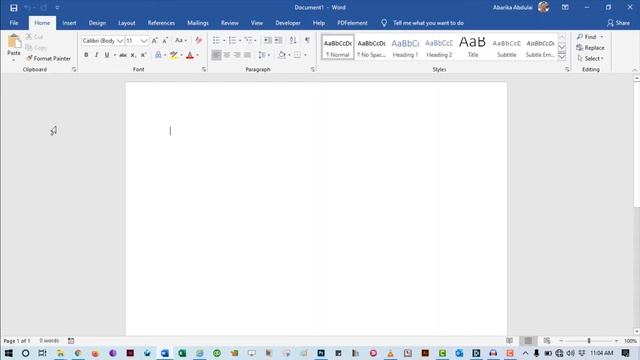Start a numbered list
This screenshot has width=640, height=360.
pos(232,40)
